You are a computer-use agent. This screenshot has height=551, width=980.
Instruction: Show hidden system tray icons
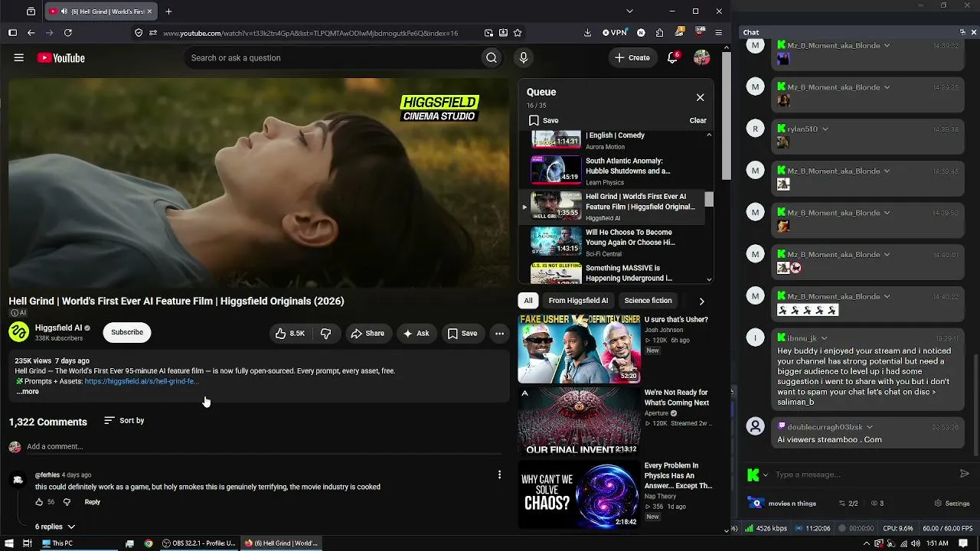867,543
